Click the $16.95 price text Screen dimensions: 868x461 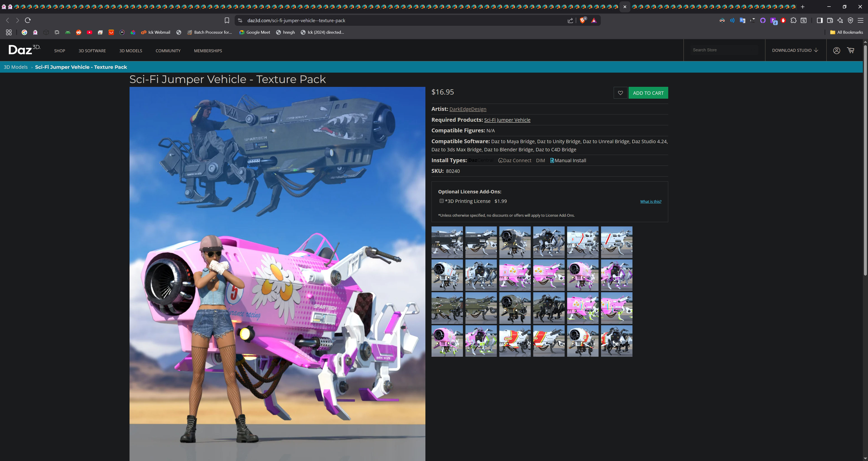pyautogui.click(x=443, y=92)
